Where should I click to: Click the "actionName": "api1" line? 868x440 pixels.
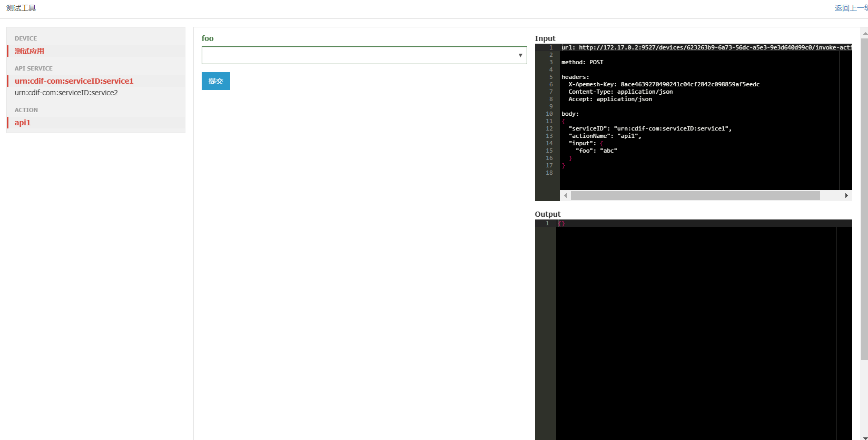click(x=605, y=136)
